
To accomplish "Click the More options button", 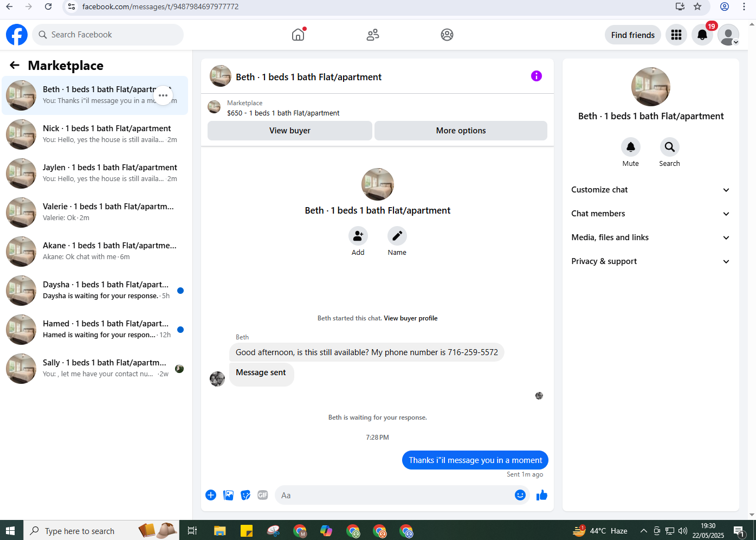I will tap(461, 131).
